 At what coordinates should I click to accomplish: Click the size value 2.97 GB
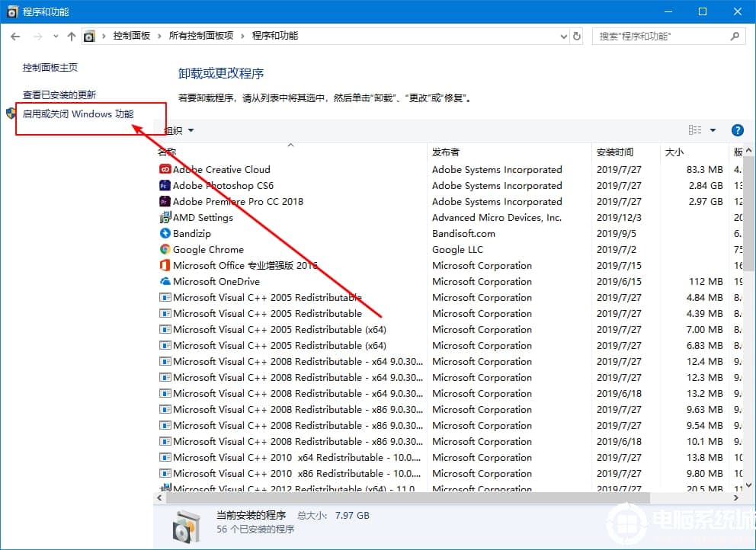[706, 201]
